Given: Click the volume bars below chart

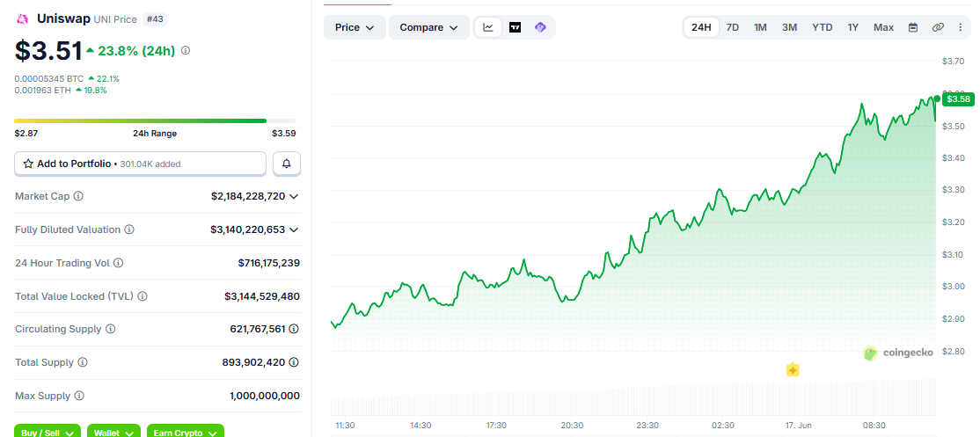Looking at the screenshot, I should 633,399.
